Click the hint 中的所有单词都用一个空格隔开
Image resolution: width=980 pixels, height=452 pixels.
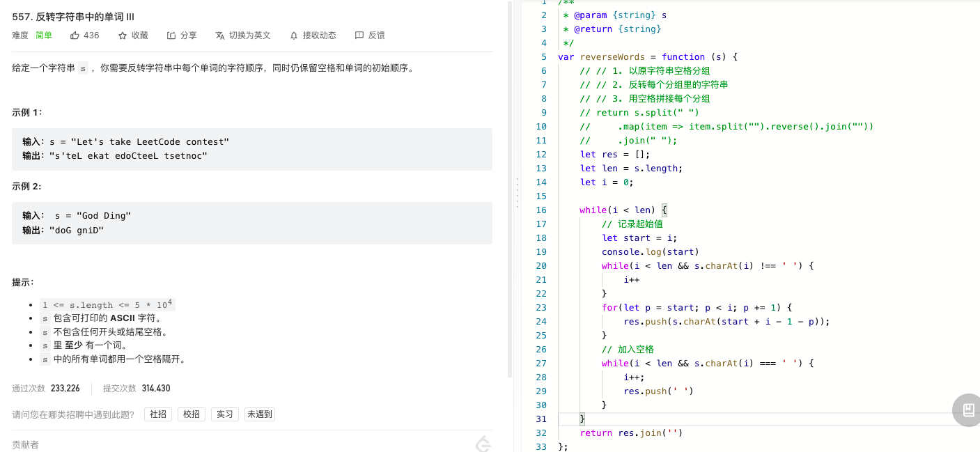[x=113, y=359]
